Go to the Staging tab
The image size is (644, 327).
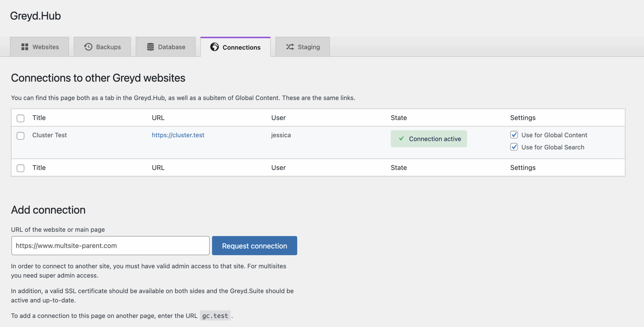pyautogui.click(x=309, y=47)
